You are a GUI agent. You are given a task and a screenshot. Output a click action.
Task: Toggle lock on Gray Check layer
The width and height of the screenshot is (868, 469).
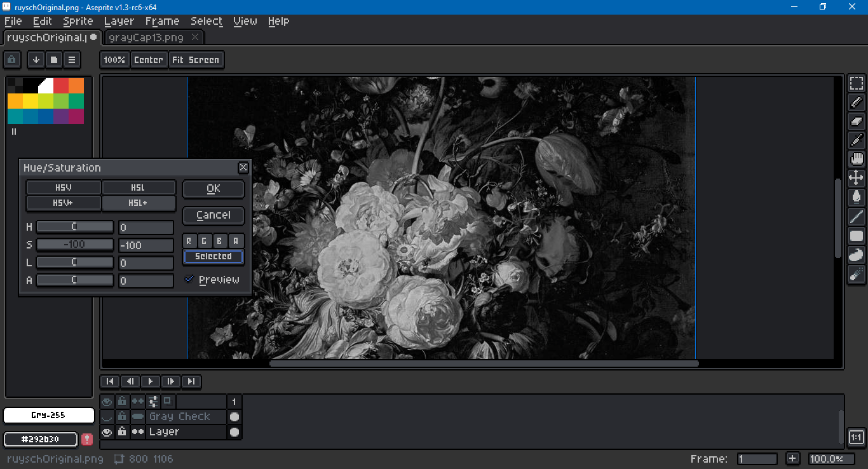pyautogui.click(x=122, y=416)
